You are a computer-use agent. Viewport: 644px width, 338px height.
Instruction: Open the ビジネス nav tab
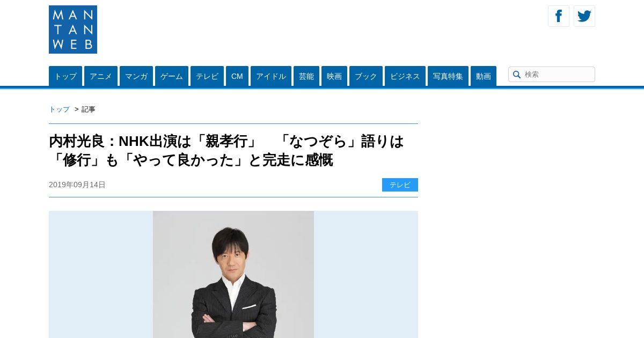(405, 76)
